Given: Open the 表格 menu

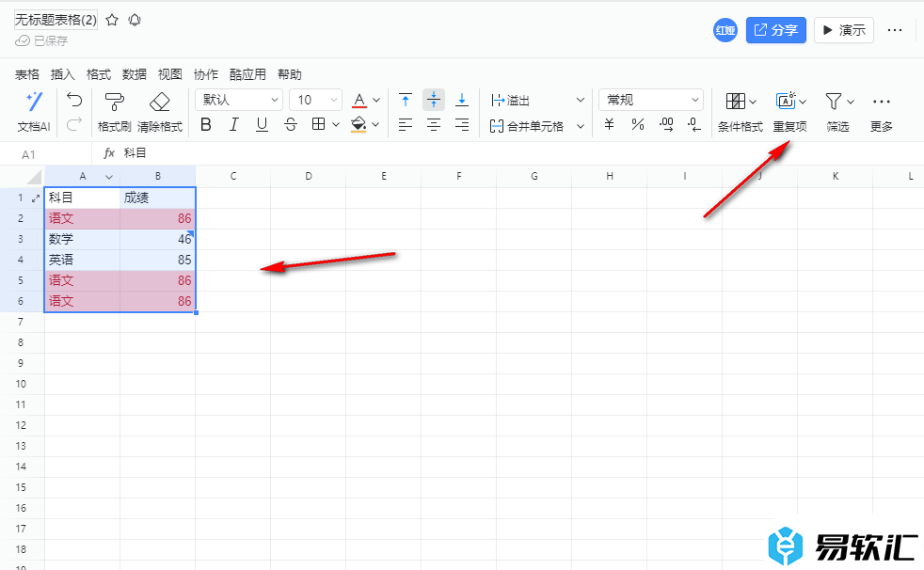Looking at the screenshot, I should (x=27, y=74).
